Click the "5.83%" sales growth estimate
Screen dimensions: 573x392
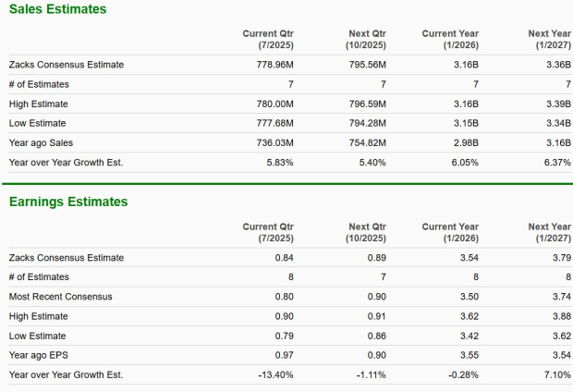[x=280, y=163]
